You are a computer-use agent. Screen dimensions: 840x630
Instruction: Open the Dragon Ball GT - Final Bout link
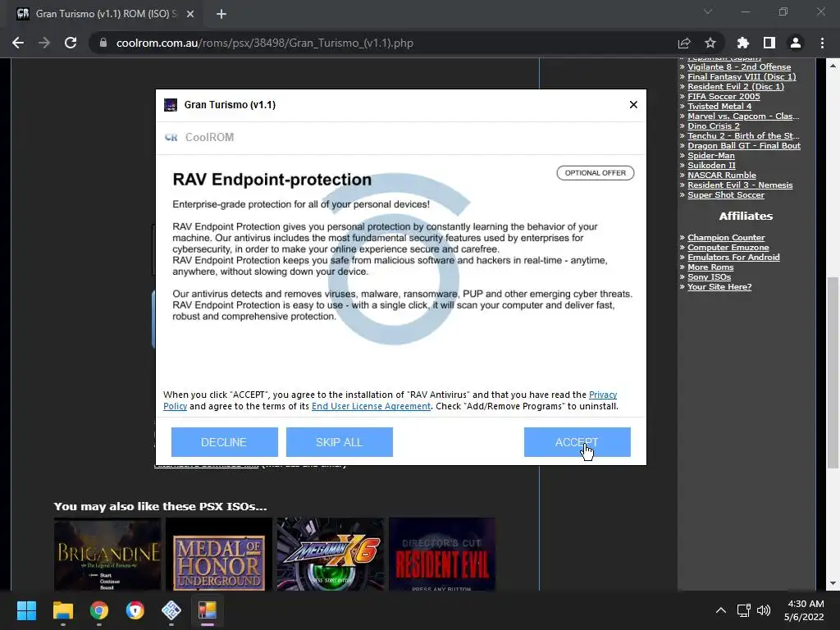[x=743, y=146]
